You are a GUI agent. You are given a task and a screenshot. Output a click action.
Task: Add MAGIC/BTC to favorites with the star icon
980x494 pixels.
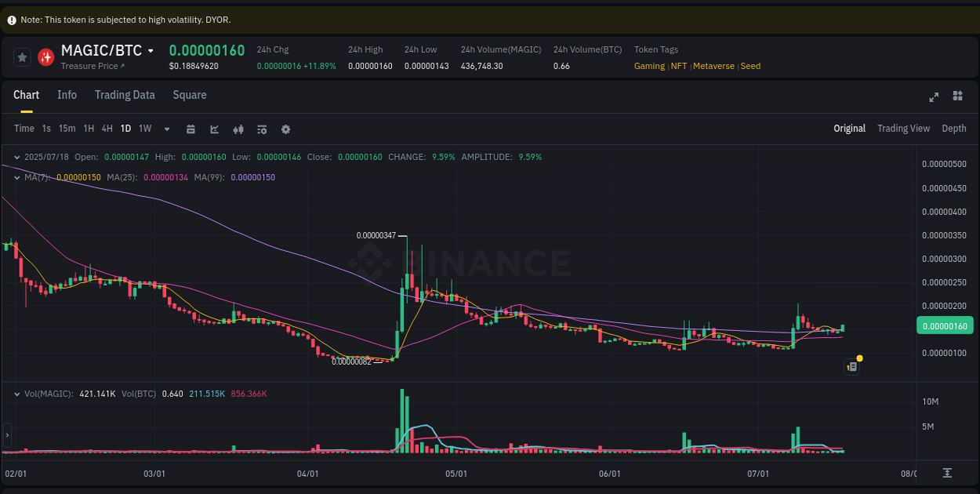(23, 56)
